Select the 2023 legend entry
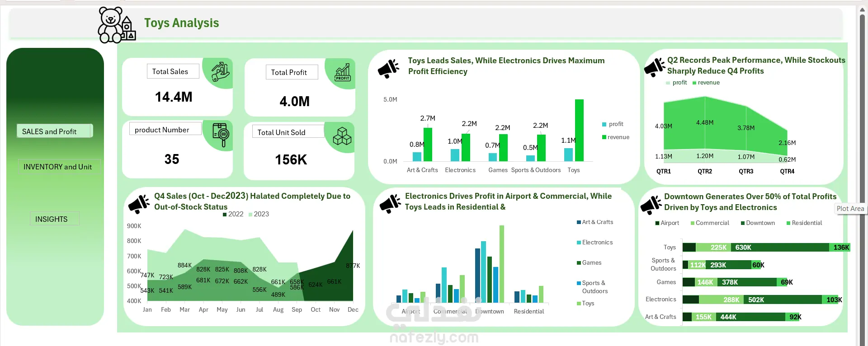This screenshot has width=868, height=346. [259, 214]
